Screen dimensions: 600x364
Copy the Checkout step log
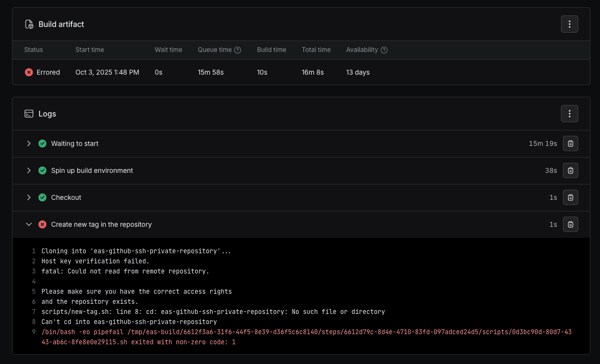coord(570,197)
